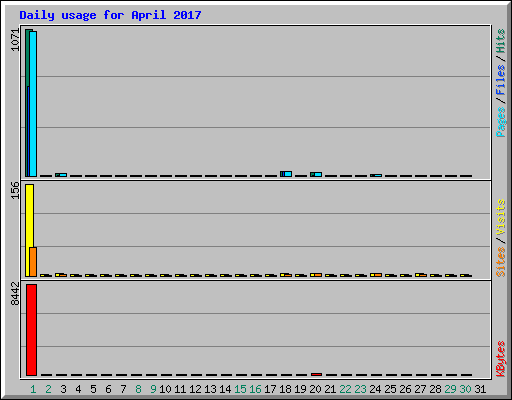The width and height of the screenshot is (512, 400).
Task: Click day 2 on the x-axis
Action: (48, 389)
